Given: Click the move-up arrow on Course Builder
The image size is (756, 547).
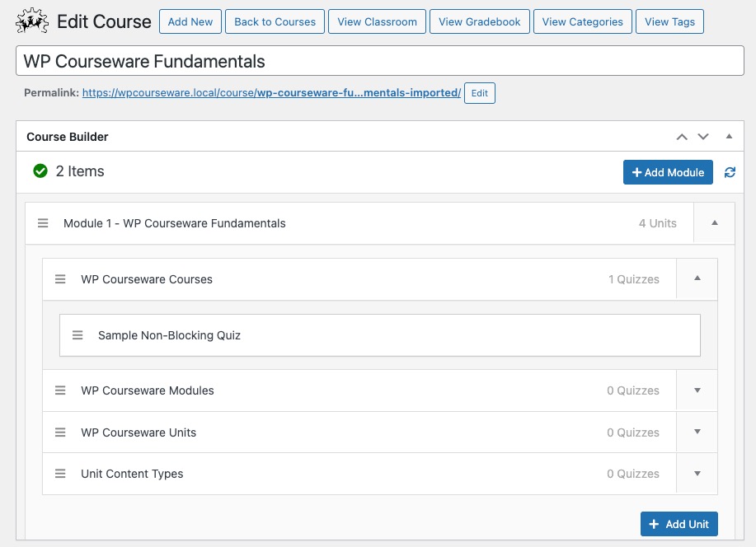Looking at the screenshot, I should 681,136.
